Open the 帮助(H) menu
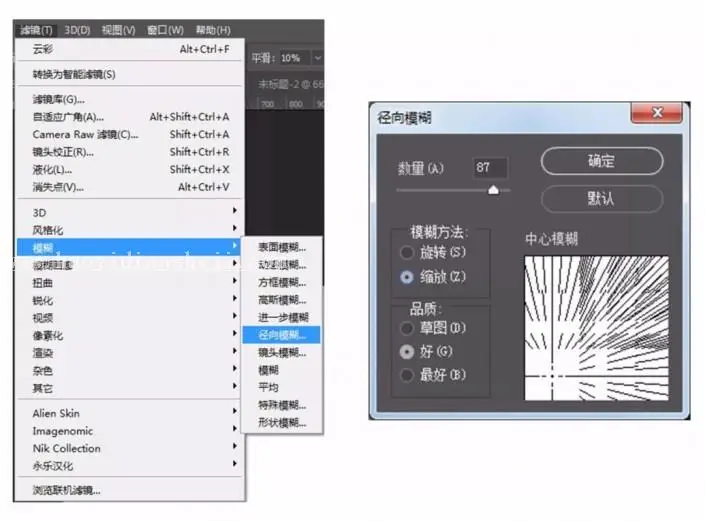 213,30
